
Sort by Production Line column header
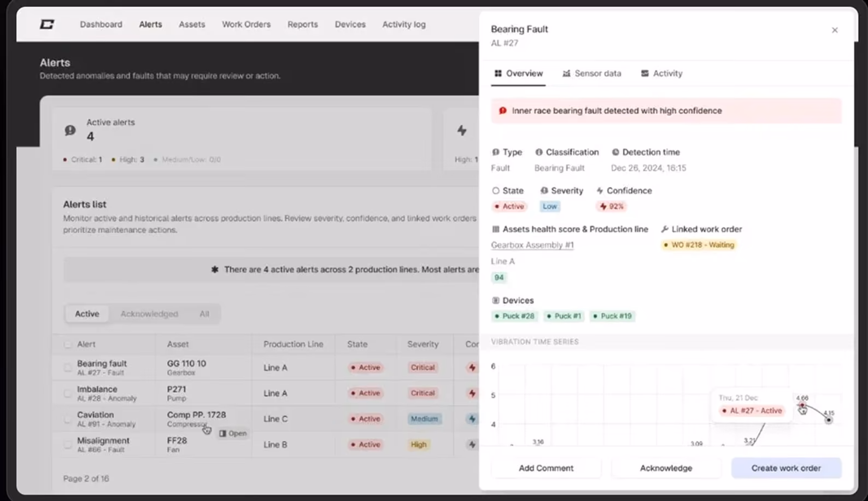pos(293,344)
